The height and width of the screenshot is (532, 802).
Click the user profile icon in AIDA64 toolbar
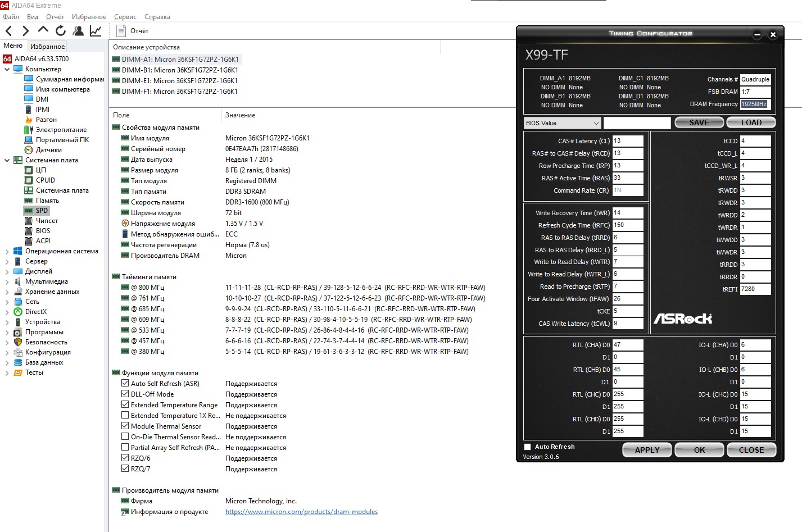(78, 31)
